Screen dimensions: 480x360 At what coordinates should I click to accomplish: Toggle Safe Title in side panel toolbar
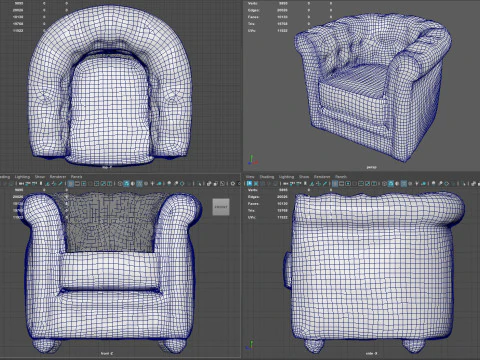click(x=374, y=184)
